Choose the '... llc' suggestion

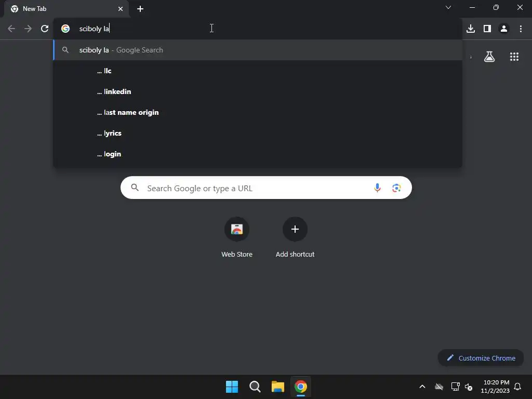coord(258,71)
